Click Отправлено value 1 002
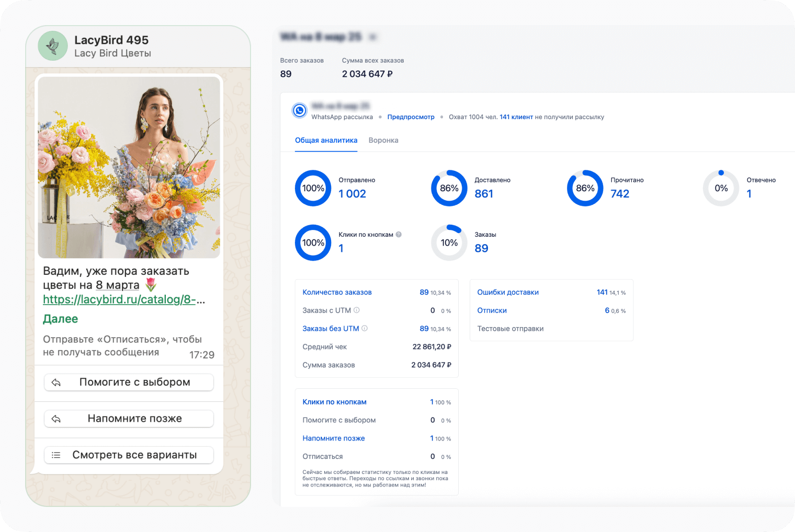The image size is (795, 532). [352, 194]
